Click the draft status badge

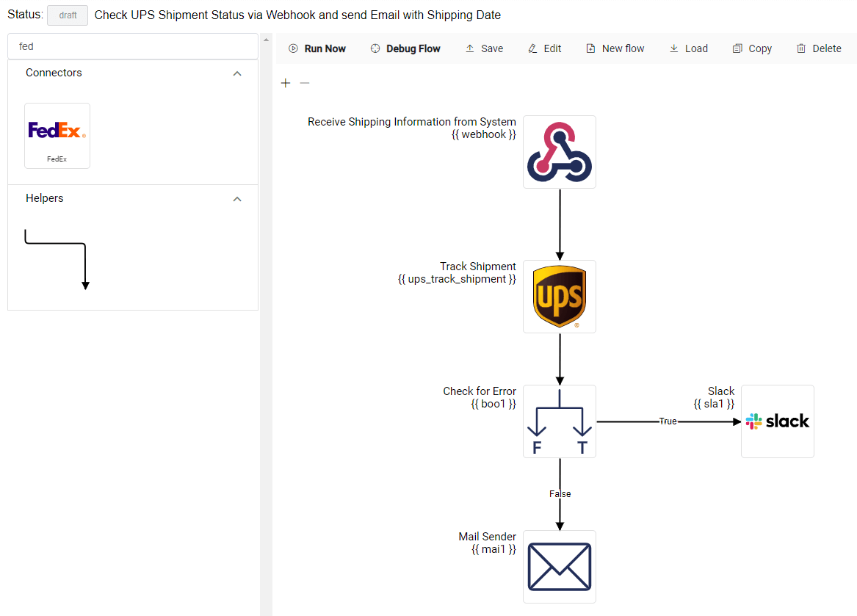coord(68,15)
